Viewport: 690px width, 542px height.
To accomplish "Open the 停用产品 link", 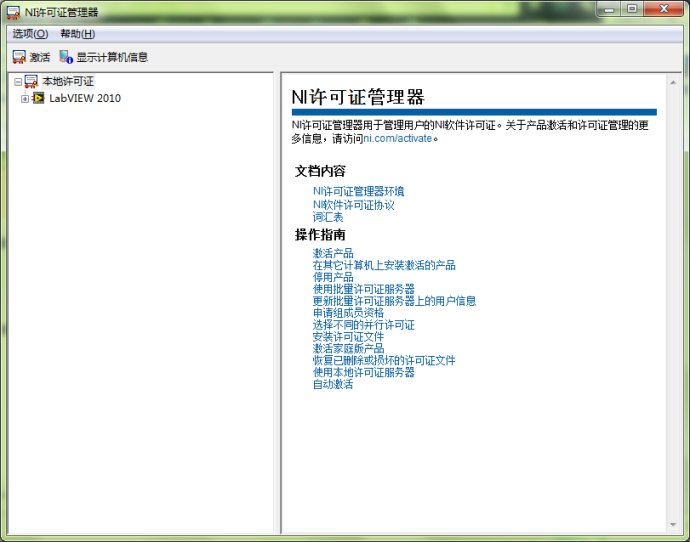I will click(333, 277).
